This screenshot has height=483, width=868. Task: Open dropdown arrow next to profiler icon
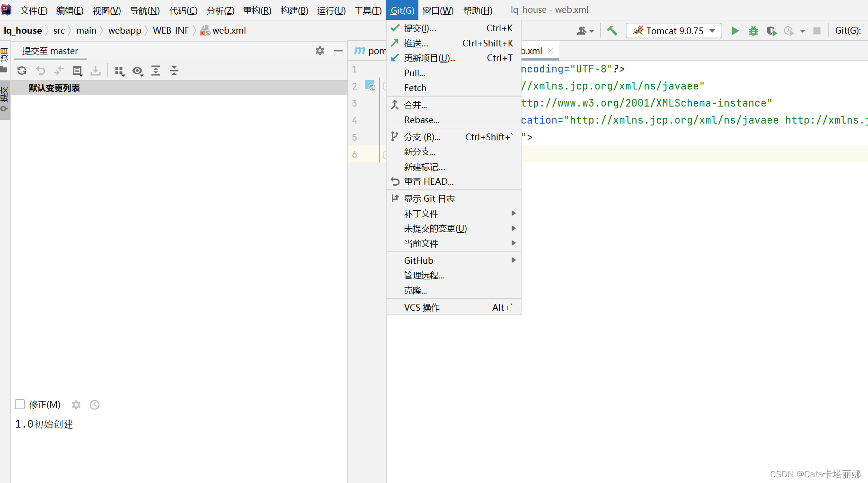pyautogui.click(x=803, y=31)
